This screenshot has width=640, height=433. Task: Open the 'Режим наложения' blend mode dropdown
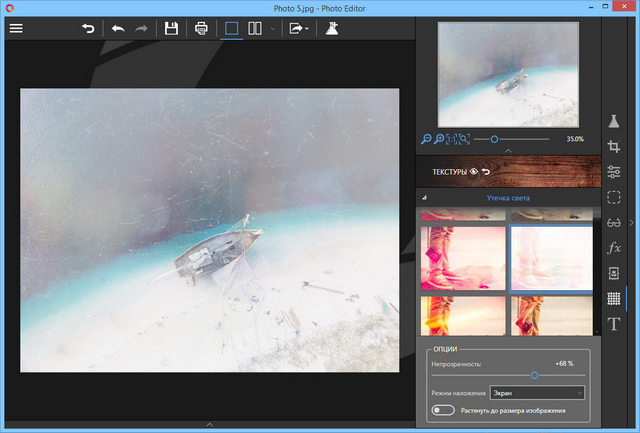point(537,393)
